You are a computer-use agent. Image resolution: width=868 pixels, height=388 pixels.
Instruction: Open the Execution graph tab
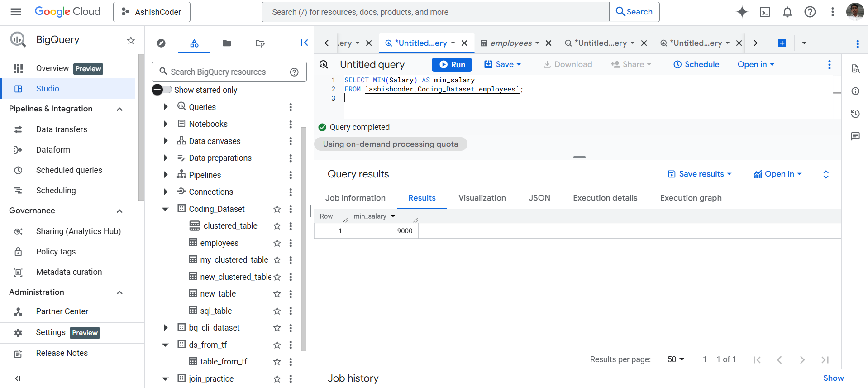point(691,198)
